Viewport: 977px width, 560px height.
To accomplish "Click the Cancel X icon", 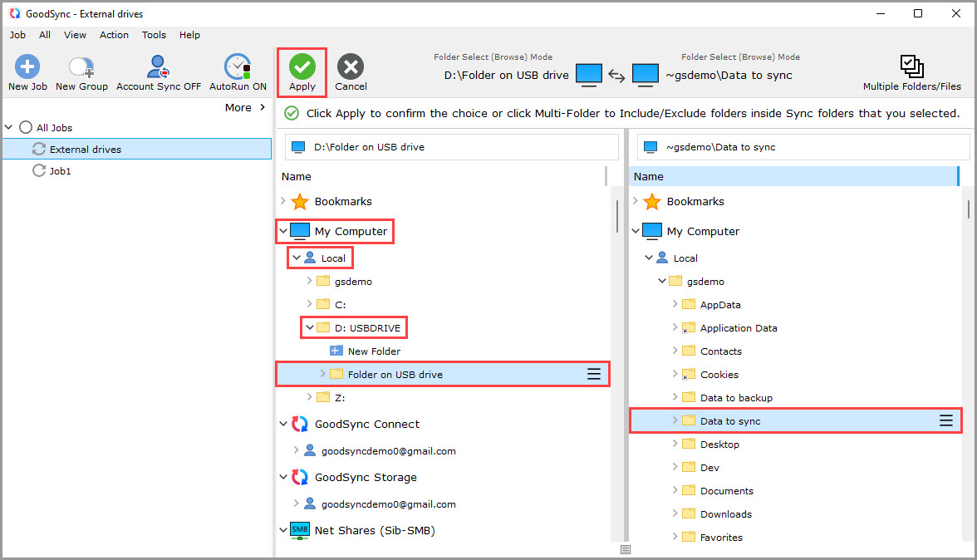I will pyautogui.click(x=351, y=66).
